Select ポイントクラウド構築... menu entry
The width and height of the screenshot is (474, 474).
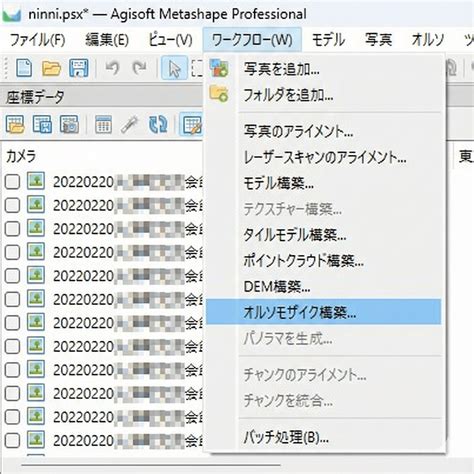point(323,261)
